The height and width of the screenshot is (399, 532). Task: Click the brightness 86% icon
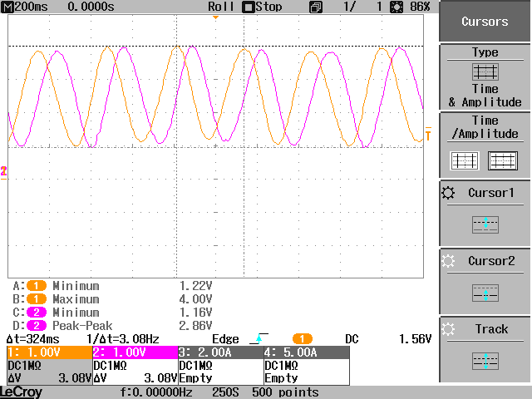pos(397,7)
